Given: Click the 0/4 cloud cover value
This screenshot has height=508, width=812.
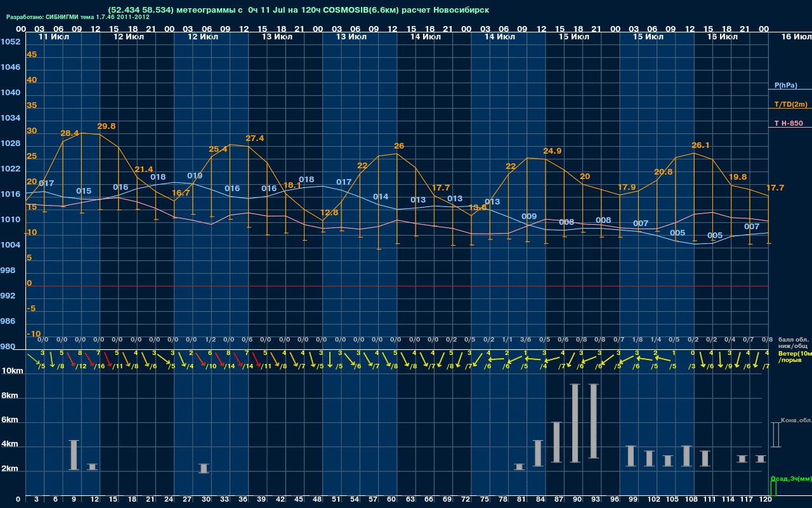Looking at the screenshot, I should tap(730, 340).
